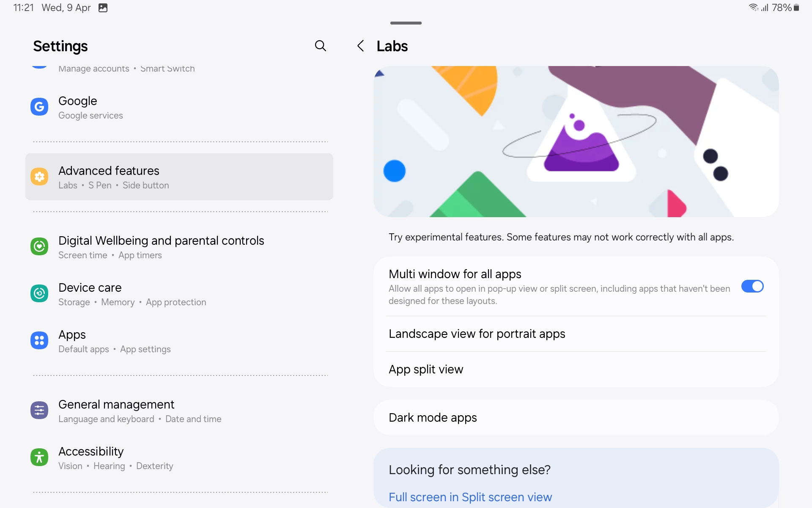
Task: Follow the Full screen in Split screen view link
Action: (x=470, y=497)
